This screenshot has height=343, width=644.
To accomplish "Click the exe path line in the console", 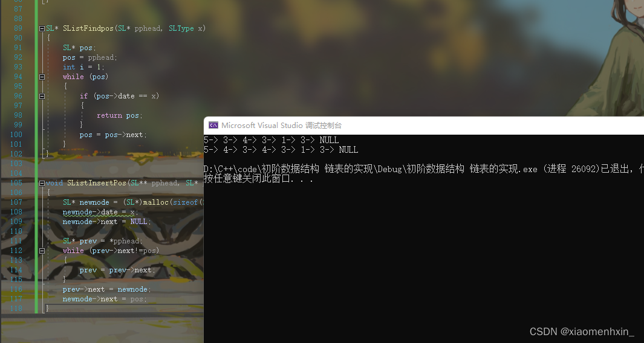I will (x=424, y=169).
